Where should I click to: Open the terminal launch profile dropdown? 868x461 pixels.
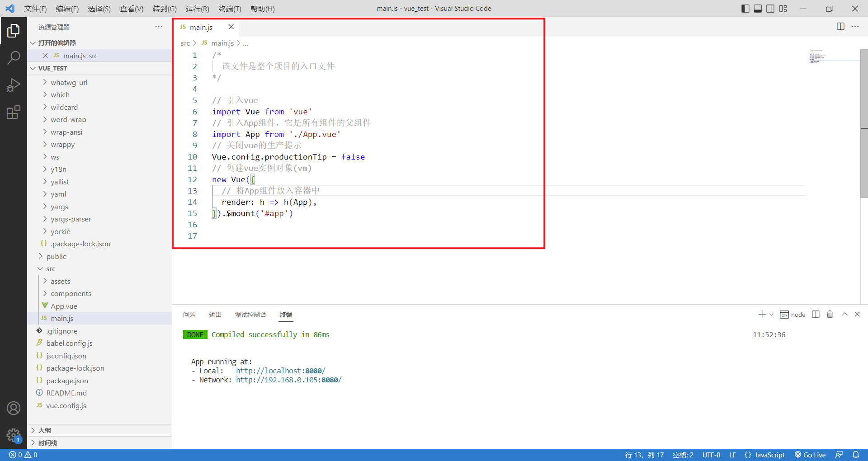pyautogui.click(x=771, y=314)
